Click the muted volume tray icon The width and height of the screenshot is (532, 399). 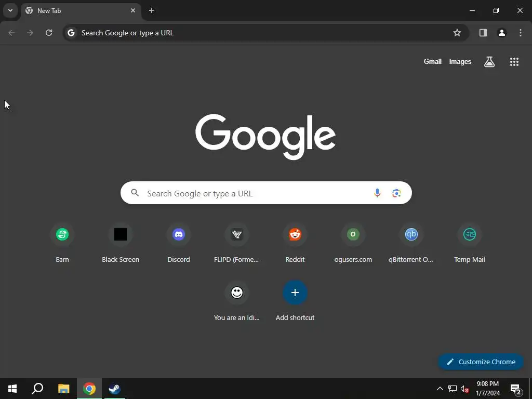coord(464,389)
